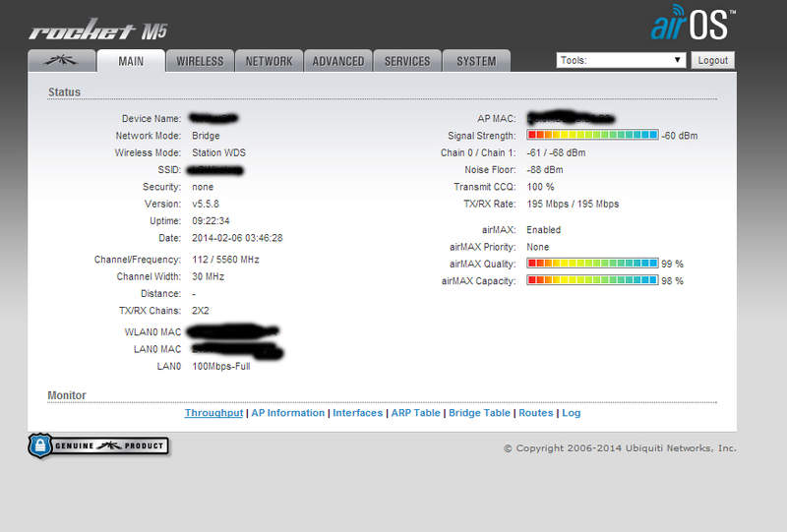Select the Noise Floor value -88 dBm
The width and height of the screenshot is (787, 532).
coord(545,170)
